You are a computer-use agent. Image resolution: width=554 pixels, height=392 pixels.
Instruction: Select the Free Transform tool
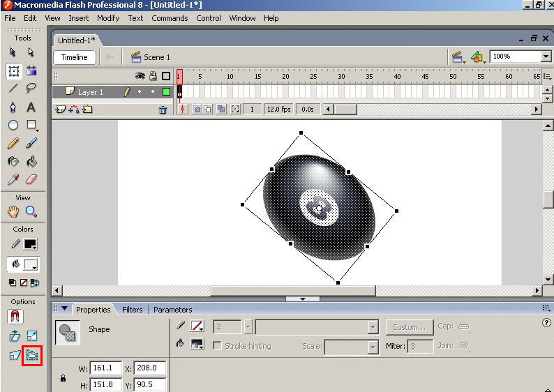[x=14, y=71]
